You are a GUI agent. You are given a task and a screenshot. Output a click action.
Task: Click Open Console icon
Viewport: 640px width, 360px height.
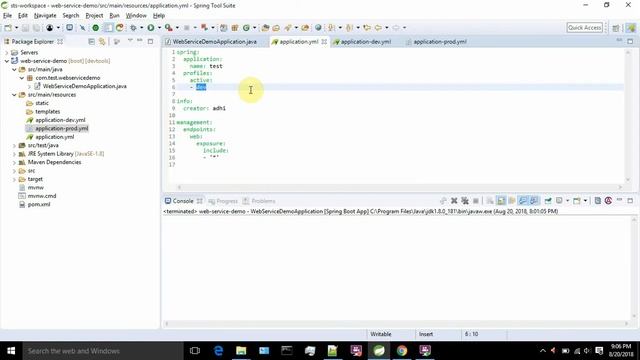click(577, 201)
